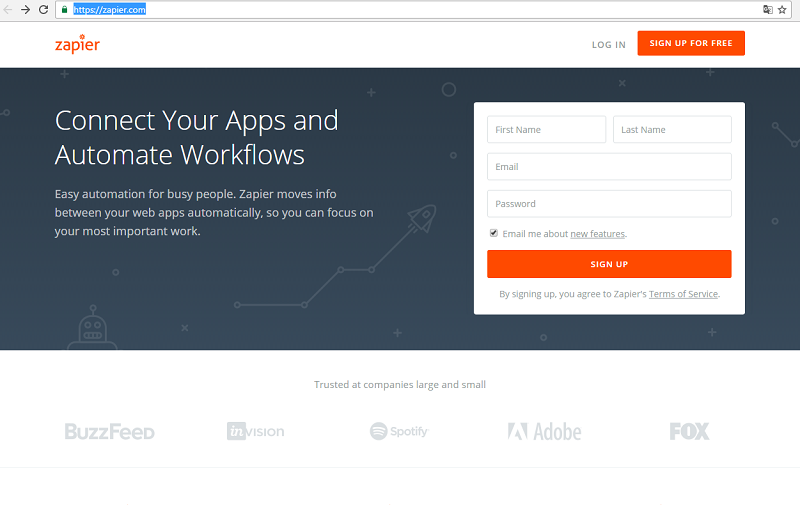
Task: Click the browser forward arrow
Action: [25, 9]
